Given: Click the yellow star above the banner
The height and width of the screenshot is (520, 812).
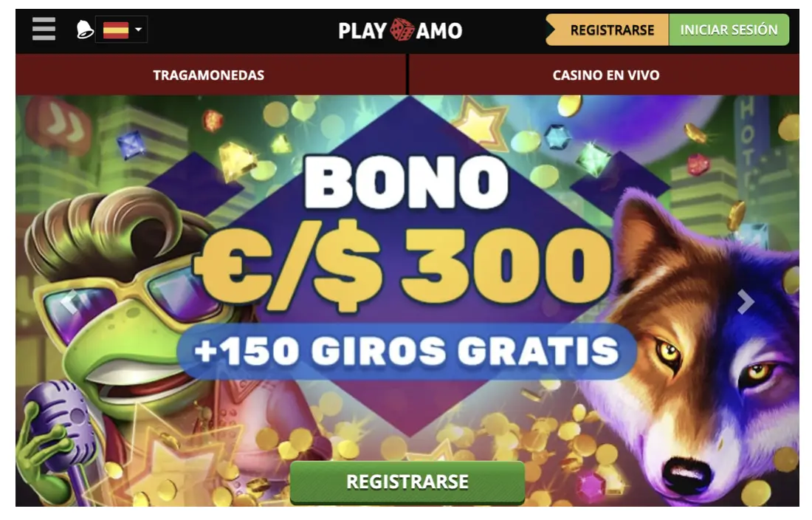Looking at the screenshot, I should point(478,124).
